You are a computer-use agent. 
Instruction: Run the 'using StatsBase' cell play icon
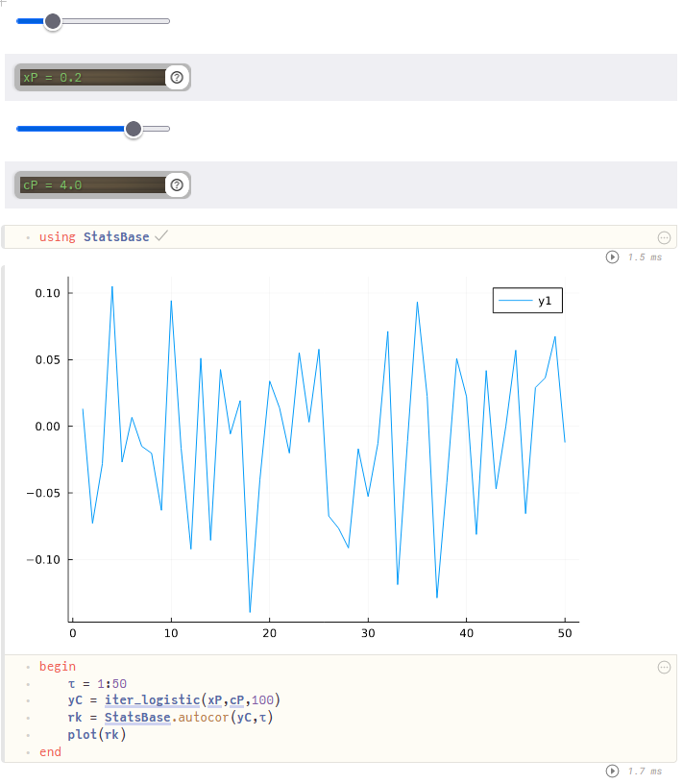612,257
